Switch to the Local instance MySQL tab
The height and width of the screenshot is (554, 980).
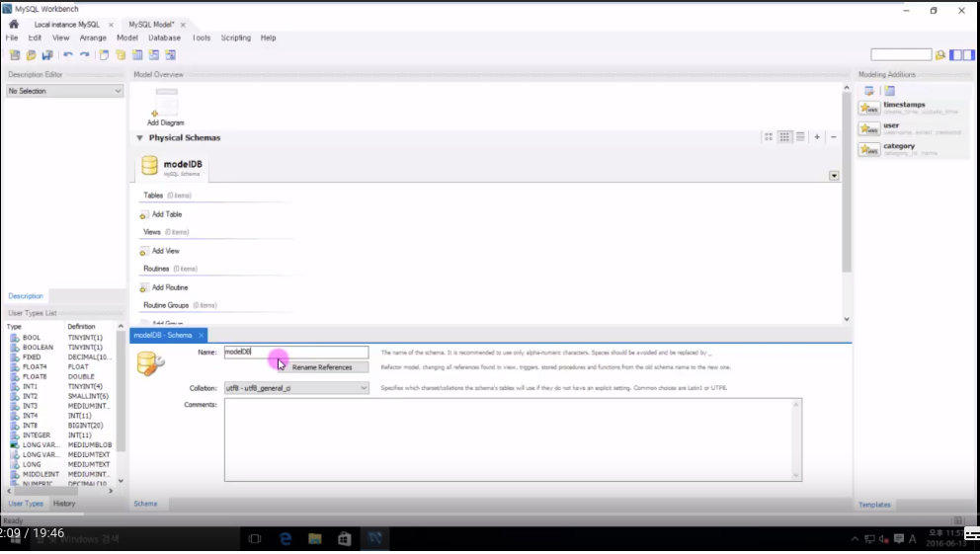click(x=66, y=25)
